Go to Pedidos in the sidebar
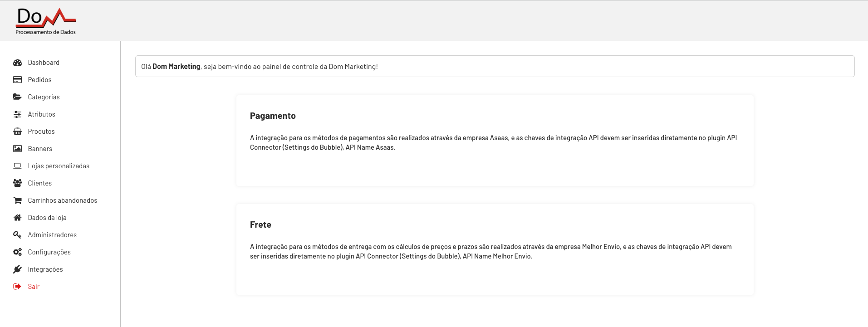The height and width of the screenshot is (327, 868). coord(39,80)
